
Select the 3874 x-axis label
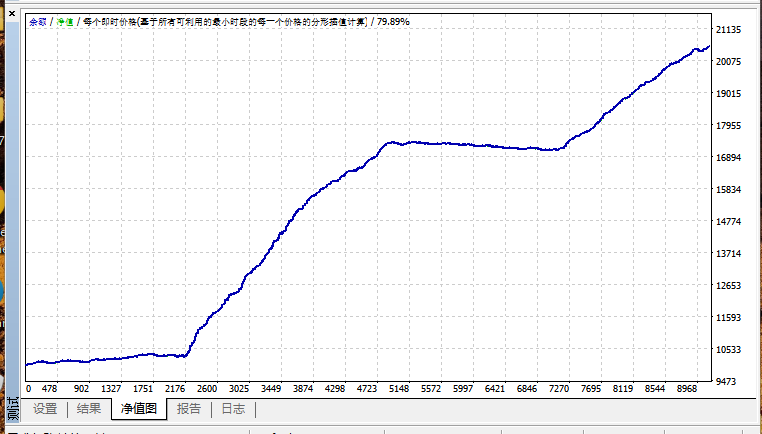pos(303,389)
